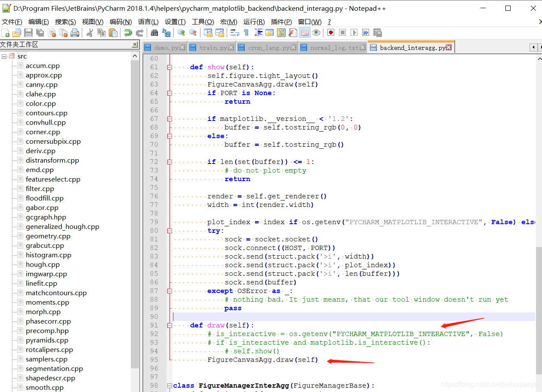
Task: Click the New file toolbar icon
Action: point(6,33)
